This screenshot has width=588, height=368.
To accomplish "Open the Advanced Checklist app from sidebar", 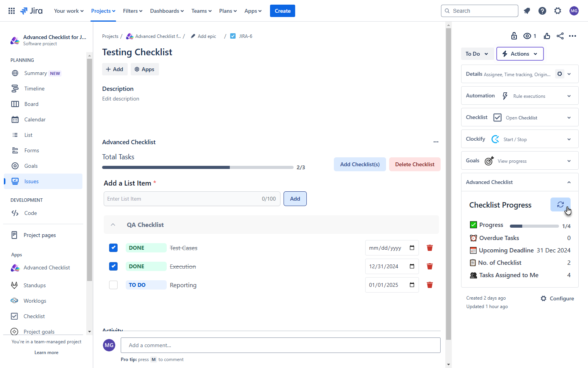I will tap(46, 267).
